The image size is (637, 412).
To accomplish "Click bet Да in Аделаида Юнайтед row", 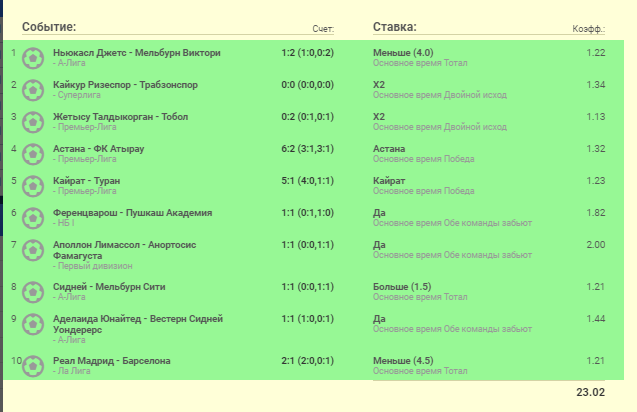I will click(379, 319).
